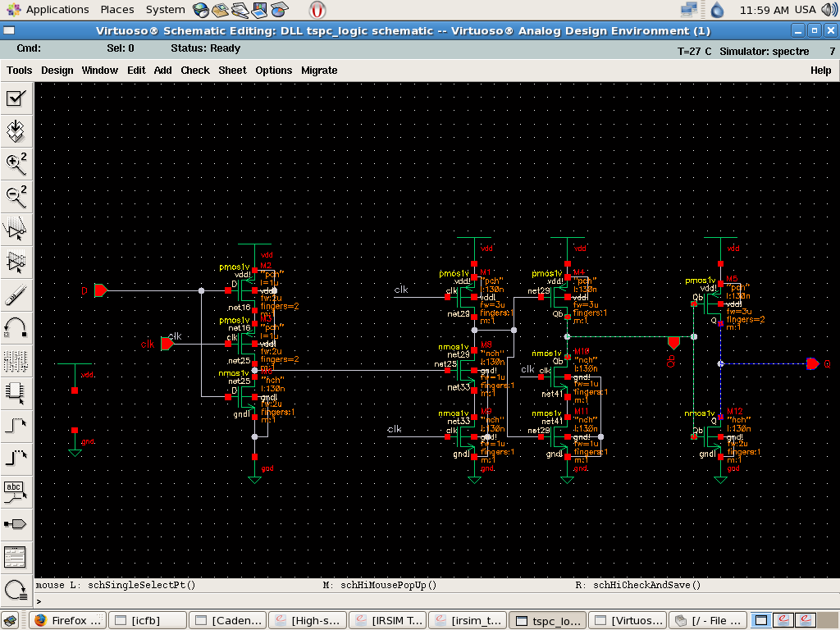Open the Property editor icon
This screenshot has width=840, height=630.
[x=16, y=360]
